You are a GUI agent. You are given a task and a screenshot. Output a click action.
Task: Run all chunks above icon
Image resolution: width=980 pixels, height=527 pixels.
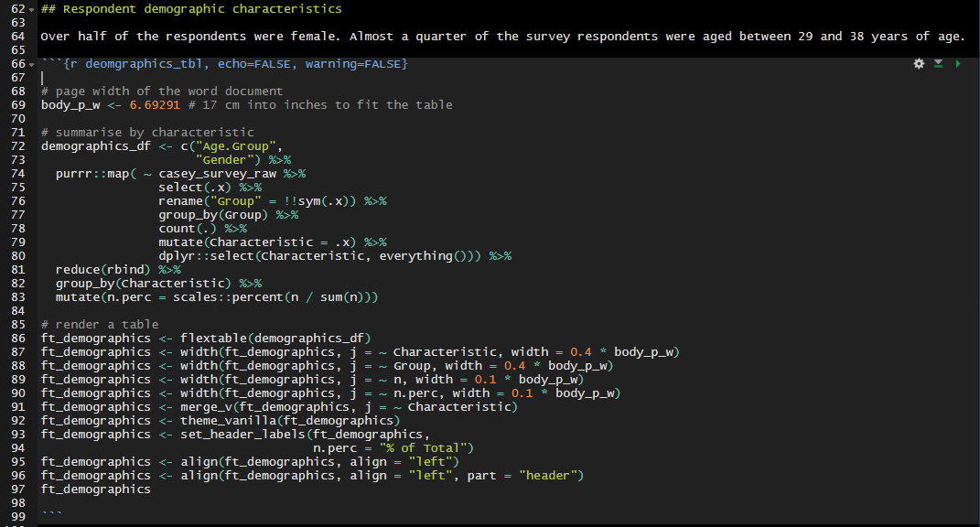(x=938, y=64)
